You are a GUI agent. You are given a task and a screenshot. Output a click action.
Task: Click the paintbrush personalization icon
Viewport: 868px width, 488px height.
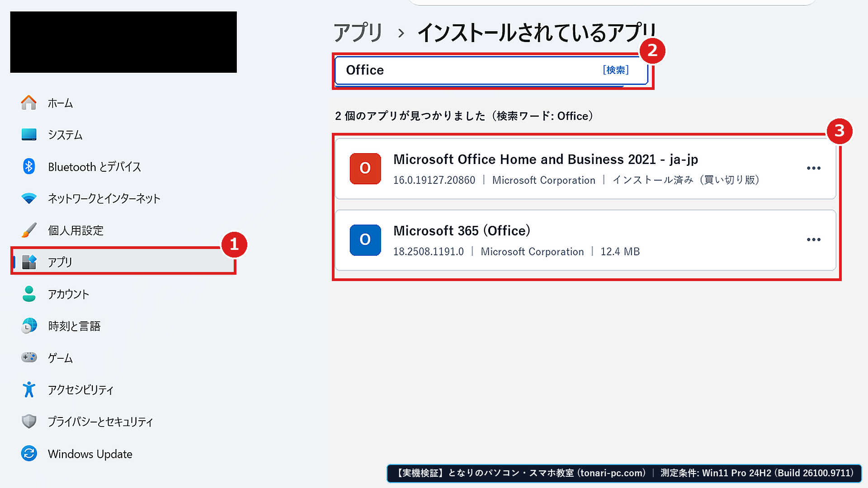[x=29, y=230]
